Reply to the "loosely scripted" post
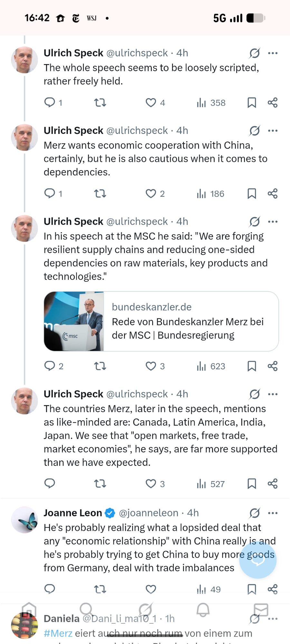Image resolution: width=290 pixels, height=644 pixels. point(50,102)
